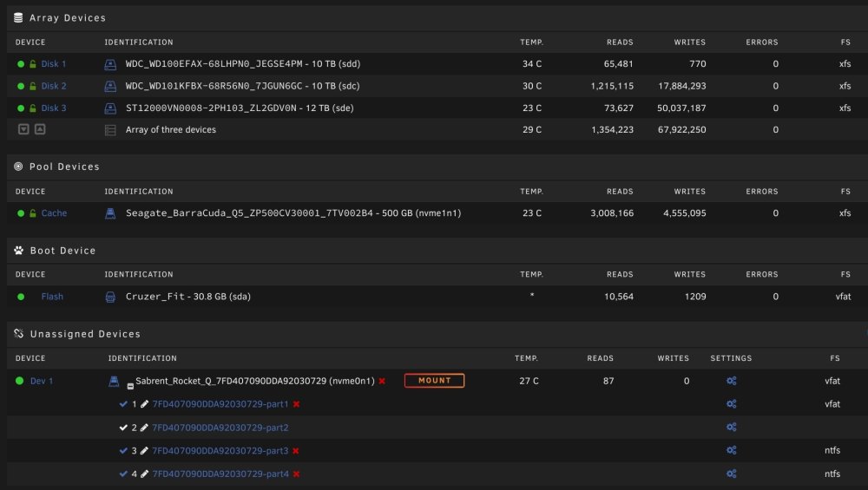Viewport: 868px width, 490px height.
Task: Open the Disk 3 link
Action: pyautogui.click(x=54, y=108)
